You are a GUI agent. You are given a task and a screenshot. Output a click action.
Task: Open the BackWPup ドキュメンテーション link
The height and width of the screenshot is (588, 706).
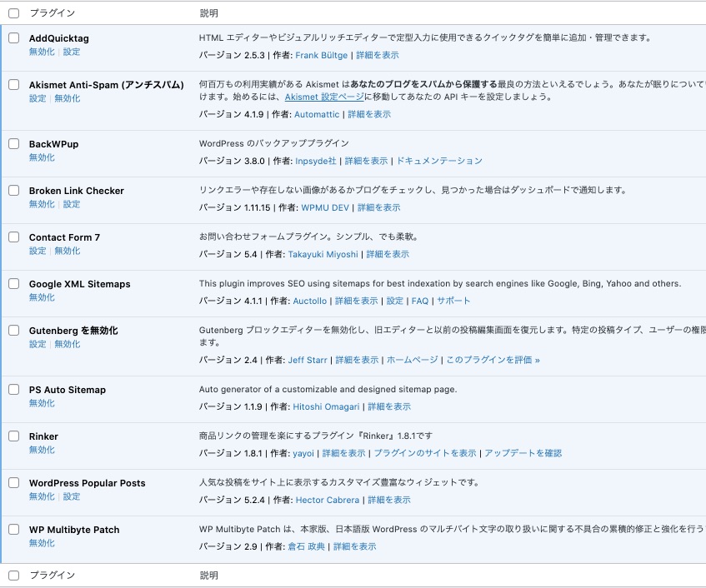coord(439,161)
